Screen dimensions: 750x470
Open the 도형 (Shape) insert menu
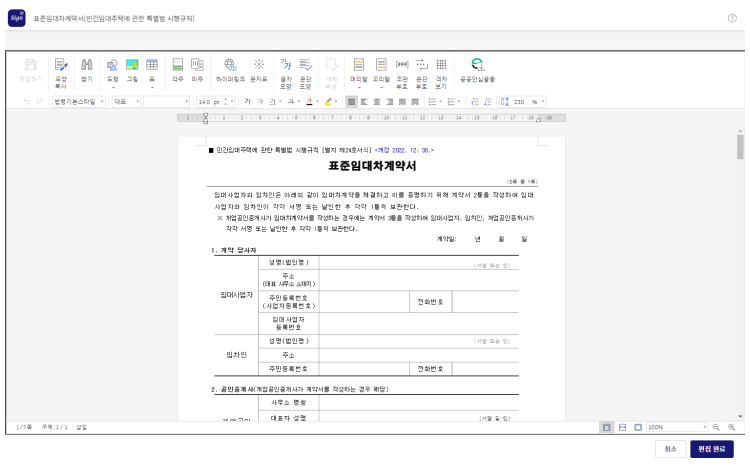112,68
